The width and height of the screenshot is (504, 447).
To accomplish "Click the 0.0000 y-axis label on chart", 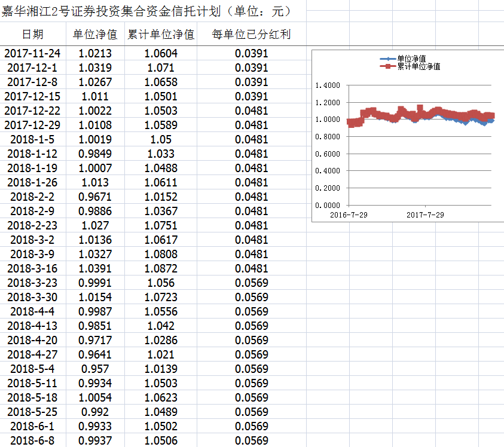I will [327, 205].
